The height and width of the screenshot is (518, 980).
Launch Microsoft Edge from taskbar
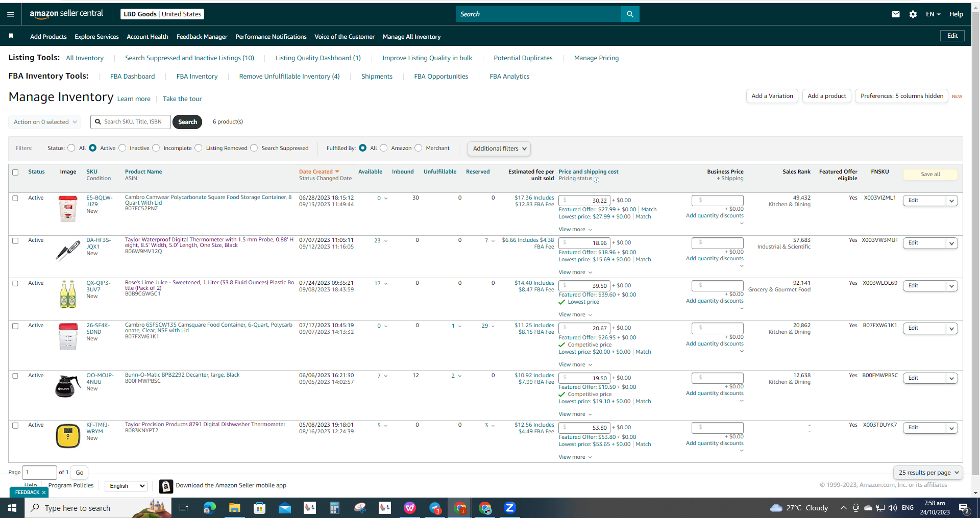[209, 508]
